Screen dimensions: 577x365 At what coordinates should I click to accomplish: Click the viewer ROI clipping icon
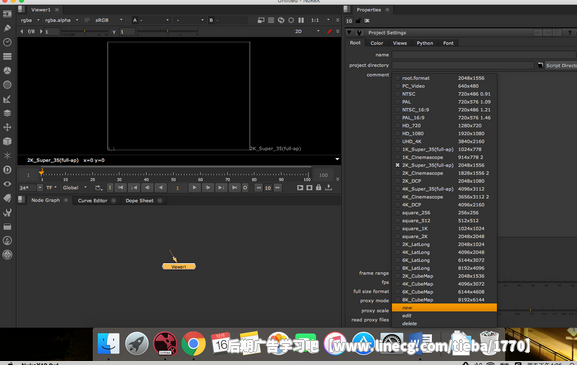tap(261, 20)
